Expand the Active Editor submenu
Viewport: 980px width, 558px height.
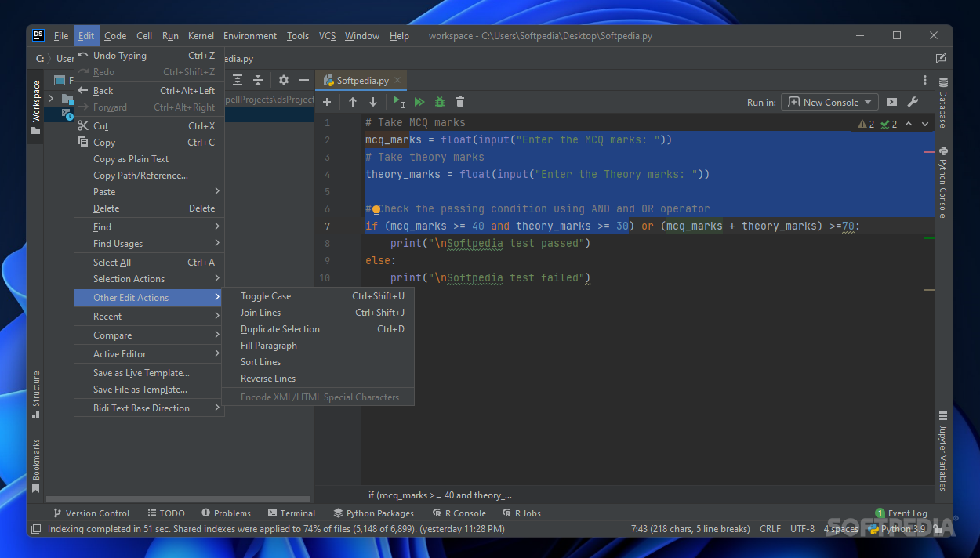tap(149, 354)
